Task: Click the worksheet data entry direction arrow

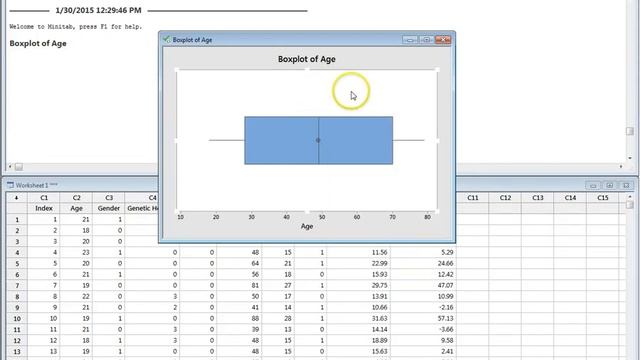Action: coord(17,198)
